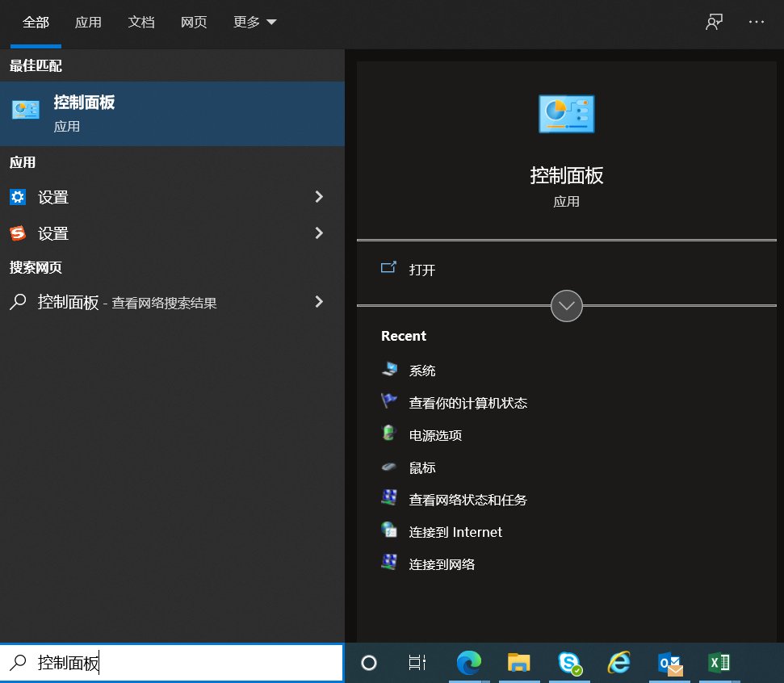This screenshot has height=683, width=784.
Task: Open the 更多 dropdown menu
Action: click(x=254, y=22)
